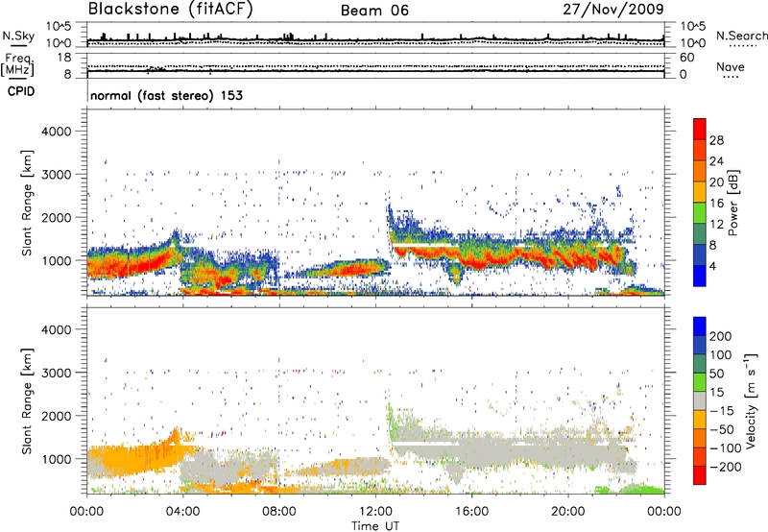Click the 'Velocity [m s-1]' colorbar label
Image resolution: width=768 pixels, height=532 pixels.
click(751, 400)
